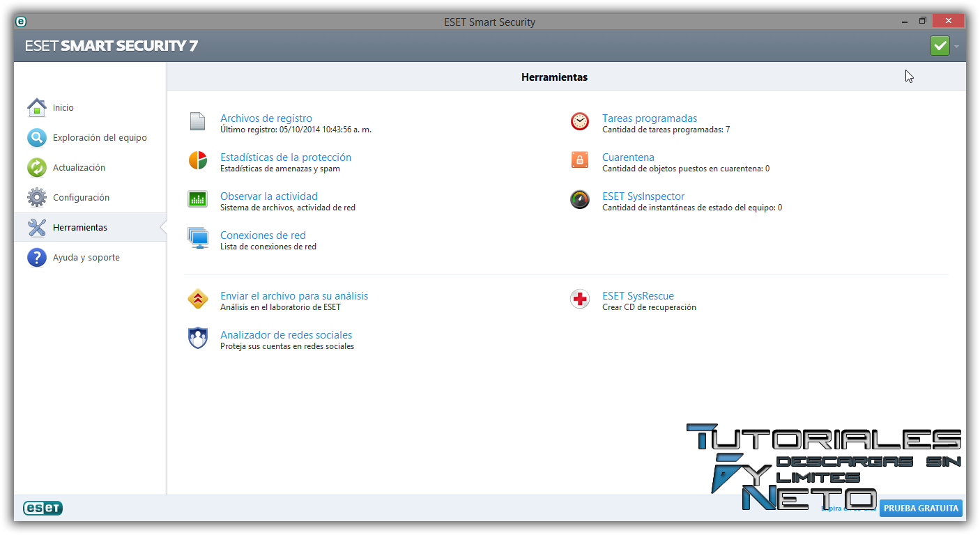Screen dimensions: 980x535
Task: Click the Actualización green arrows icon
Action: pyautogui.click(x=37, y=167)
